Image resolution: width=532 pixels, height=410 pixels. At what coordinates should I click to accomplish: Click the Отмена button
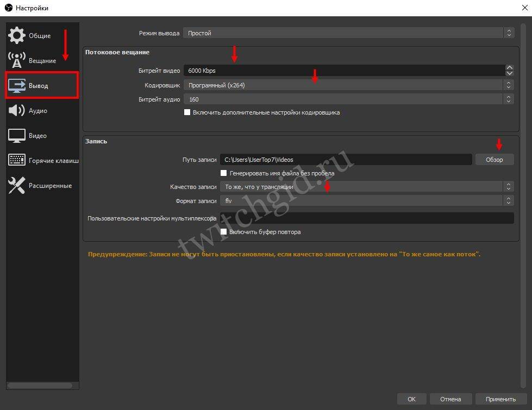(x=450, y=399)
